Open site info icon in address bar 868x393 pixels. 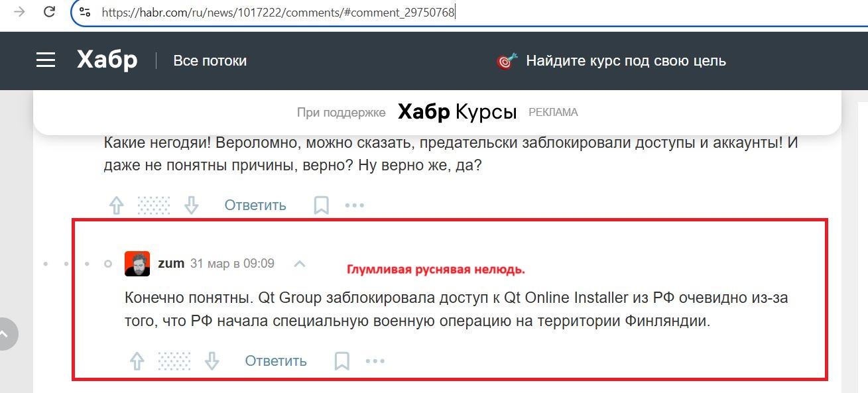tap(84, 12)
